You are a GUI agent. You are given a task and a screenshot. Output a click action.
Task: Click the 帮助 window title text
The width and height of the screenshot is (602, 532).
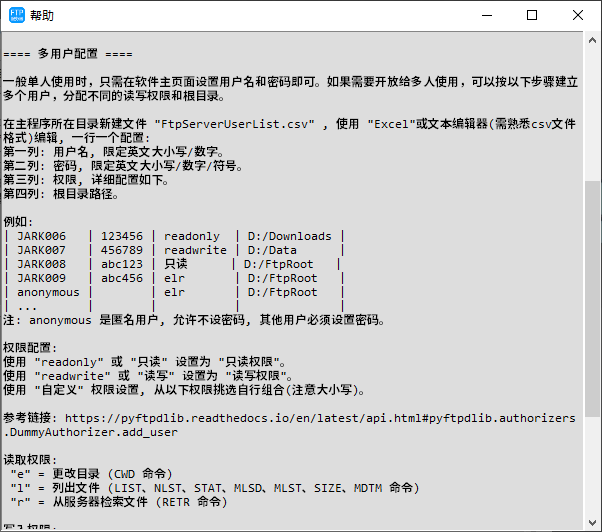coord(44,15)
